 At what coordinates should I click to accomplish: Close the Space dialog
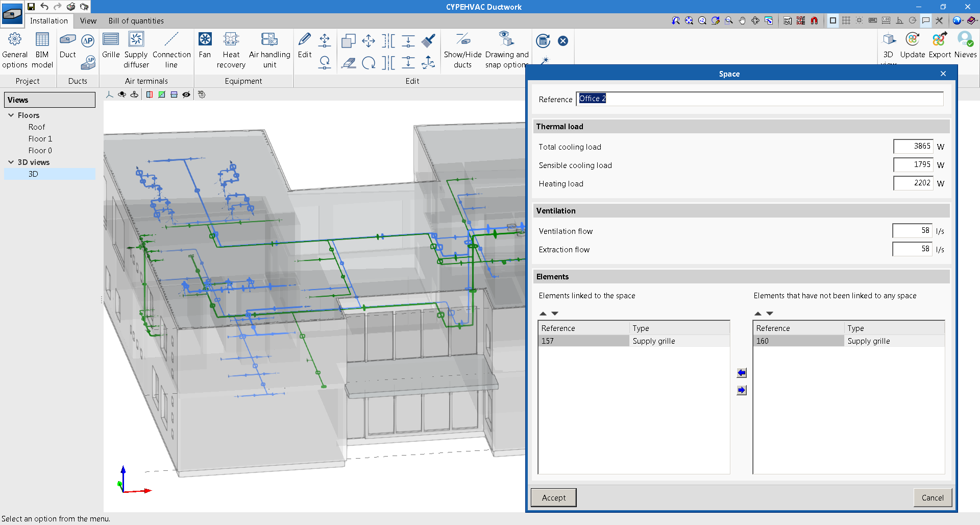coord(943,74)
